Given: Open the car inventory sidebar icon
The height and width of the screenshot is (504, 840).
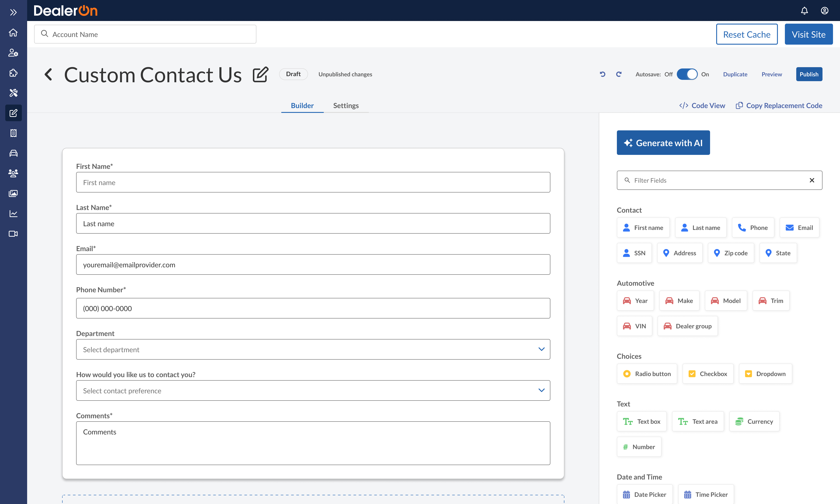Looking at the screenshot, I should pos(13,153).
